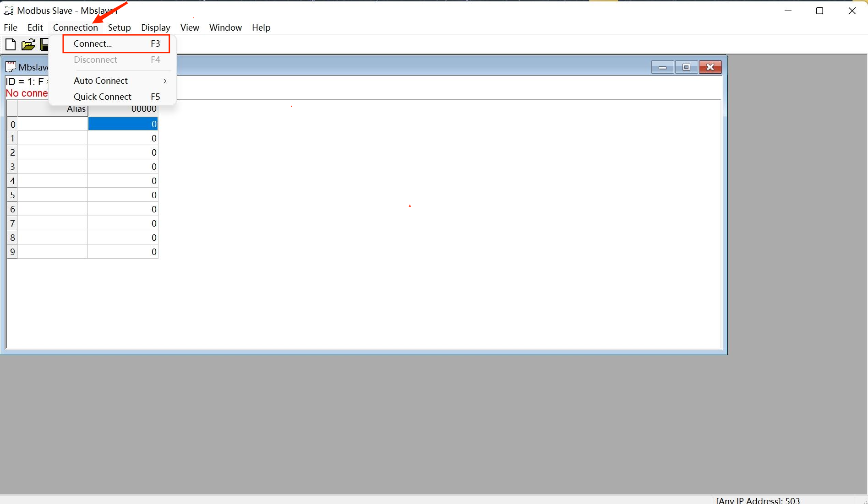Select the value cell in row 9

pyautogui.click(x=123, y=252)
